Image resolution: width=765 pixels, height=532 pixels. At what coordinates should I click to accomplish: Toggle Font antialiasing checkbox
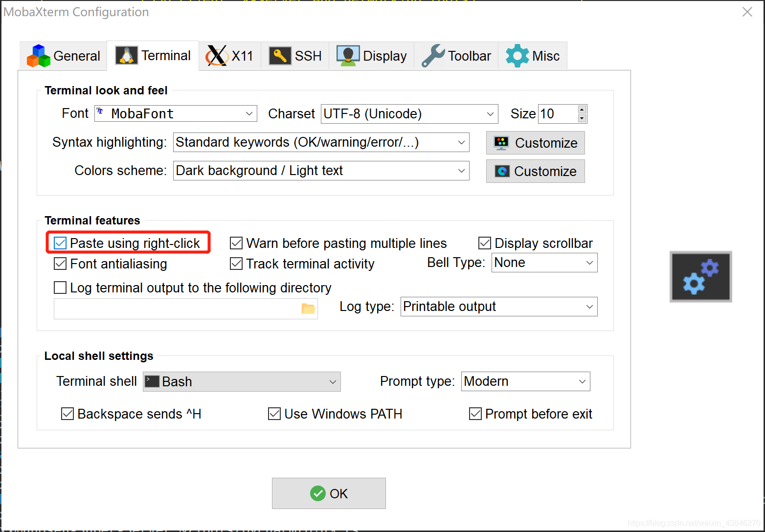(60, 264)
